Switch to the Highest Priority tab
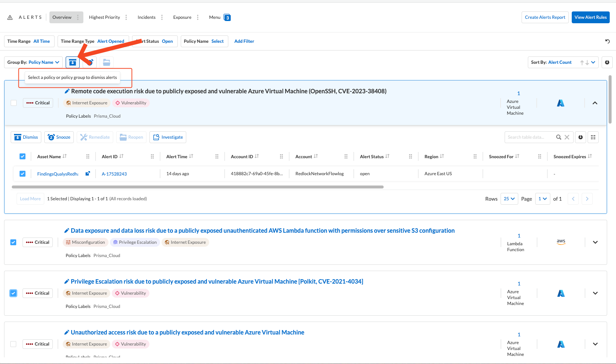This screenshot has height=364, width=616. point(104,17)
